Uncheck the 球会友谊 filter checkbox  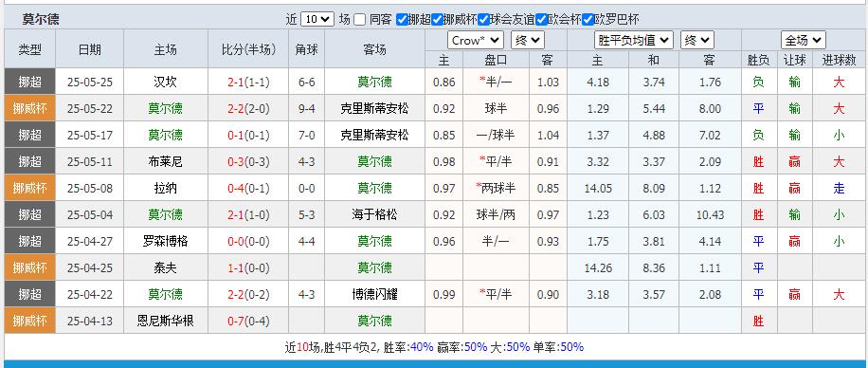pyautogui.click(x=484, y=19)
